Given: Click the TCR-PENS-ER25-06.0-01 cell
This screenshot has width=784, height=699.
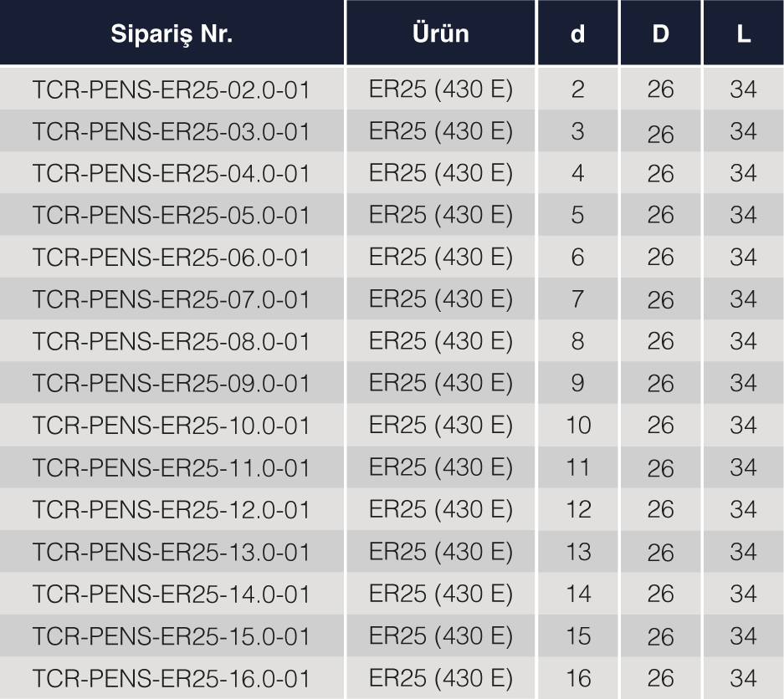Looking at the screenshot, I should (172, 258).
